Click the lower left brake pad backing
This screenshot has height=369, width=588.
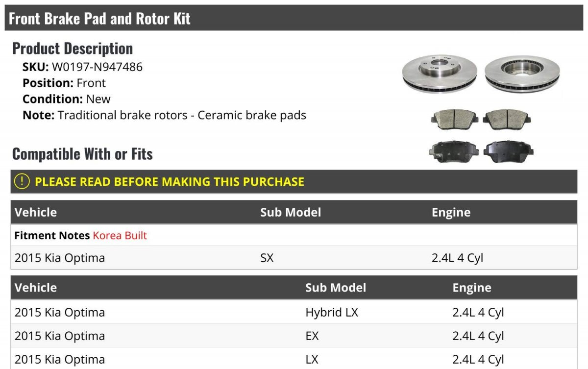point(454,152)
